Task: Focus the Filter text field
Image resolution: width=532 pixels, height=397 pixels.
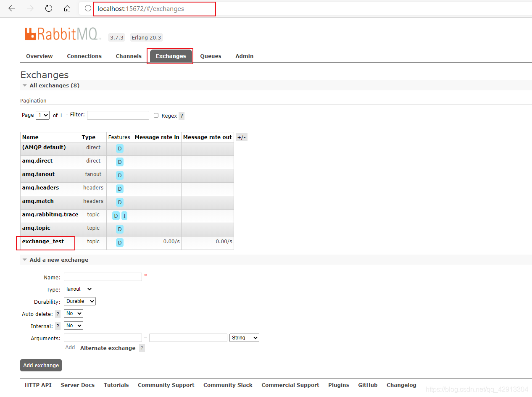Action: [x=118, y=115]
